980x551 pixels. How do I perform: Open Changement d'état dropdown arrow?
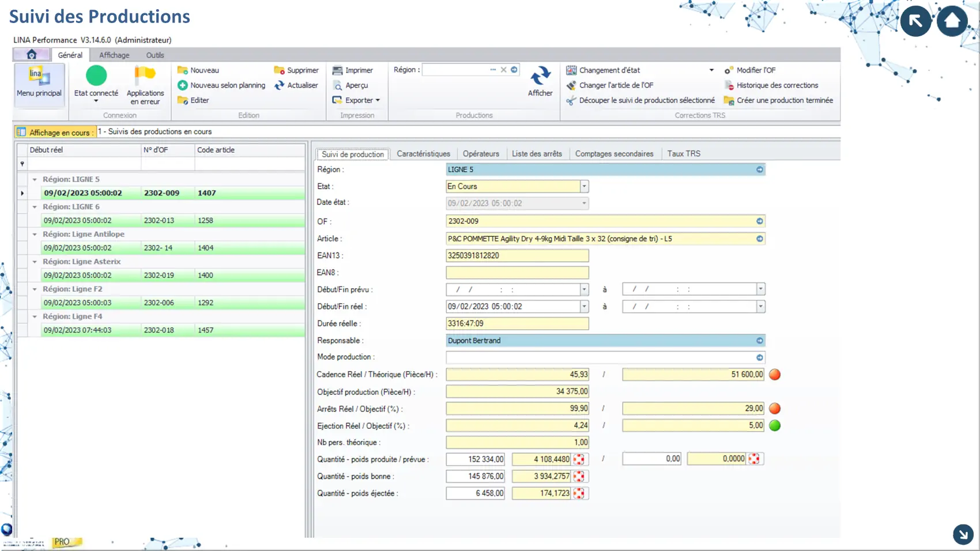coord(711,70)
